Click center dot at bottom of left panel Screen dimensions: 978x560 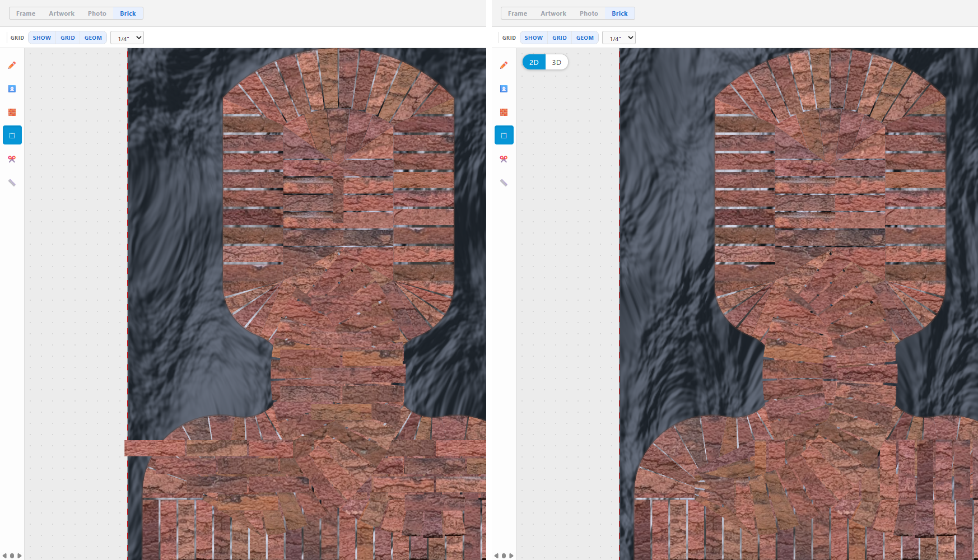click(x=12, y=556)
